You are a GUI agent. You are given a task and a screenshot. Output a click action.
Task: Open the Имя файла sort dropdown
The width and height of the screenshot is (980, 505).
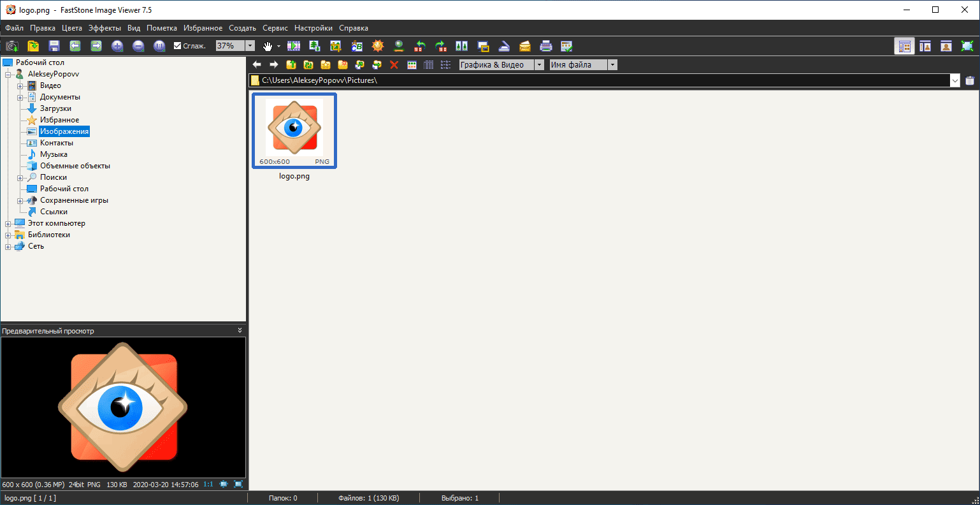[x=612, y=64]
